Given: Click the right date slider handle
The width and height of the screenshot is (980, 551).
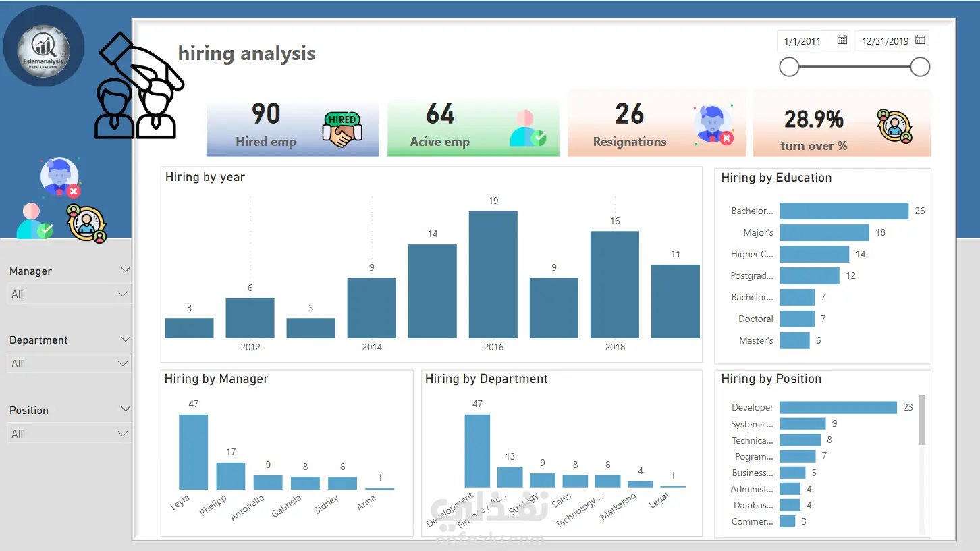Looking at the screenshot, I should pos(920,67).
